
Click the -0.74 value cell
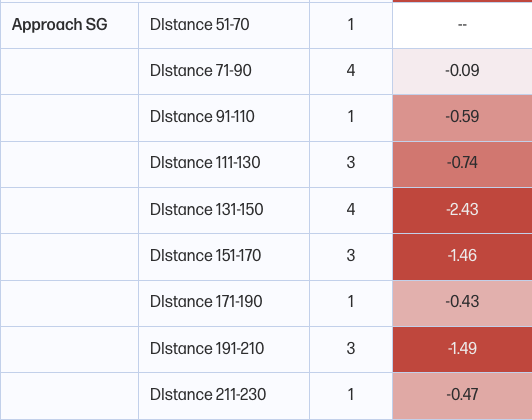462,164
